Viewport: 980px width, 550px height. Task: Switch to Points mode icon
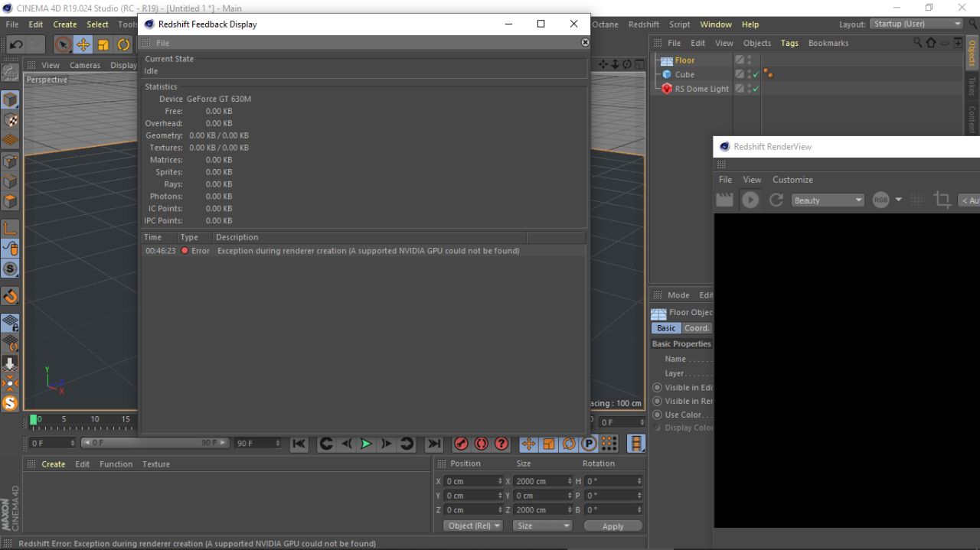coord(10,161)
